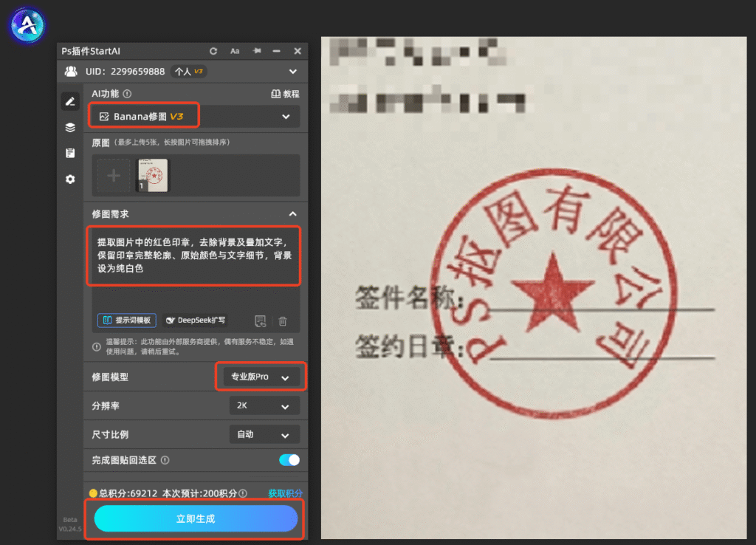Toggle the 完成图贴回选区 switch
The height and width of the screenshot is (545, 756).
(289, 460)
